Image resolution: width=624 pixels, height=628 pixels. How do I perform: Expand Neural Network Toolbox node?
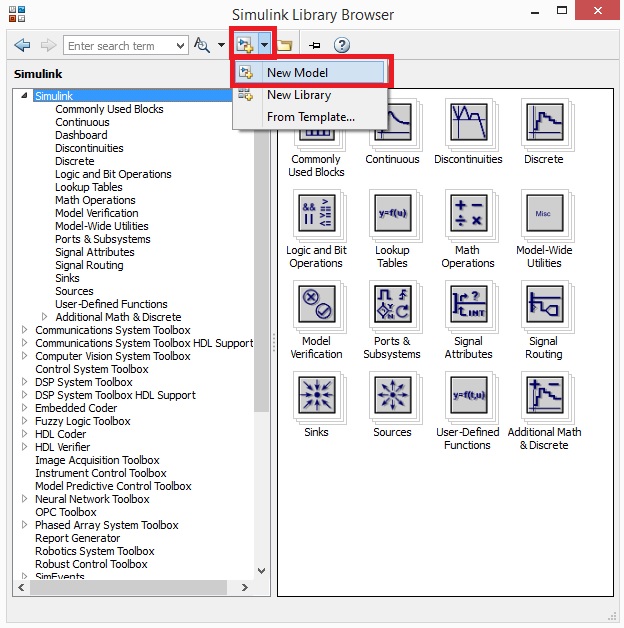(x=24, y=499)
